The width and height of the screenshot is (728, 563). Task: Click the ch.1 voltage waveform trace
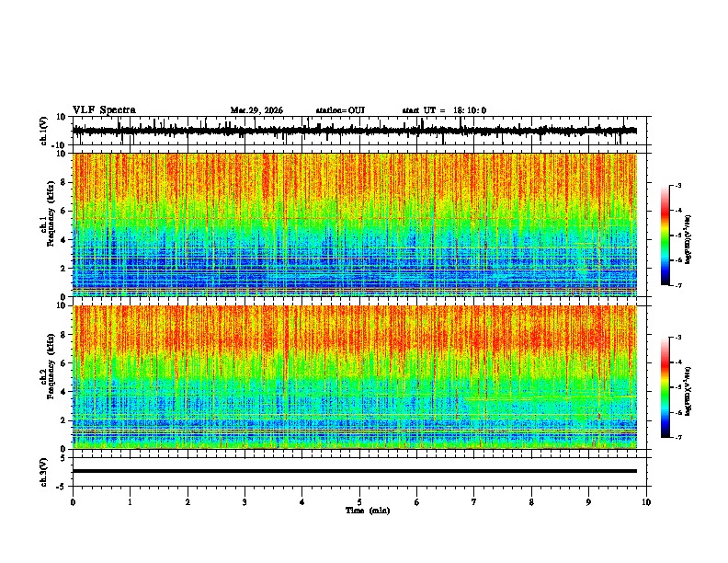[x=355, y=131]
